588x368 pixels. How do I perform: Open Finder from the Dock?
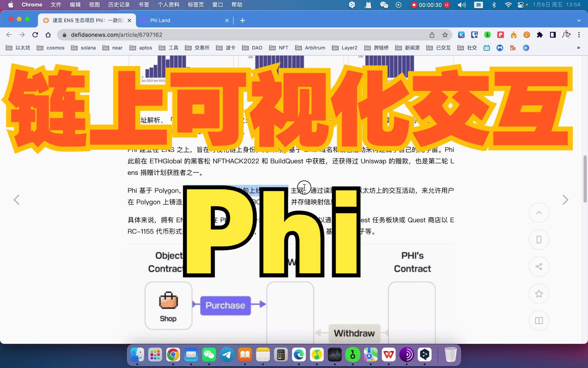click(x=137, y=355)
